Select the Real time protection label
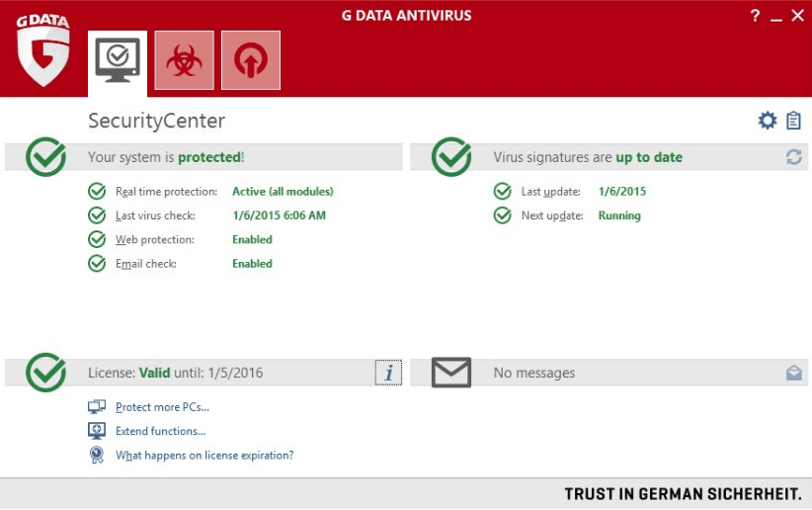This screenshot has width=812, height=510. [x=166, y=192]
